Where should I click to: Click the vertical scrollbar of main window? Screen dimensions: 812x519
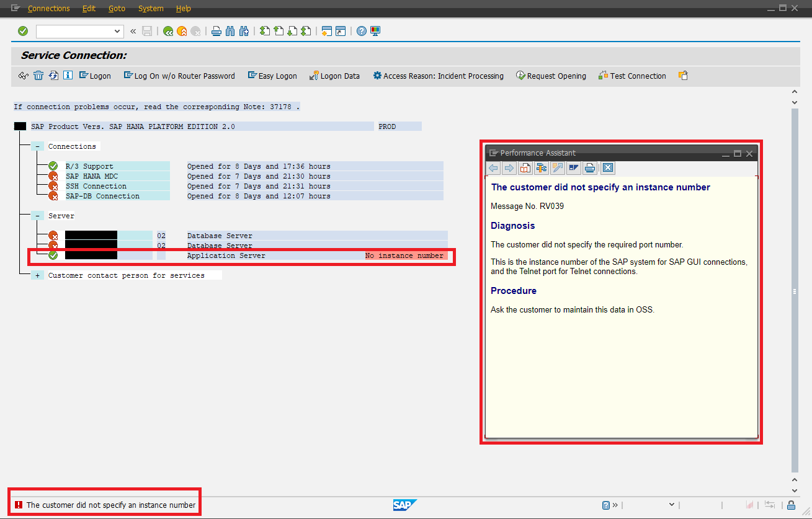point(795,290)
